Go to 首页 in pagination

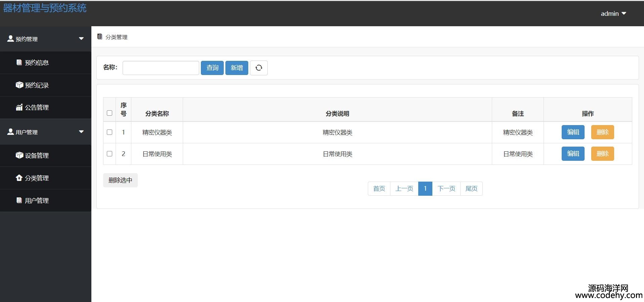[x=379, y=189]
